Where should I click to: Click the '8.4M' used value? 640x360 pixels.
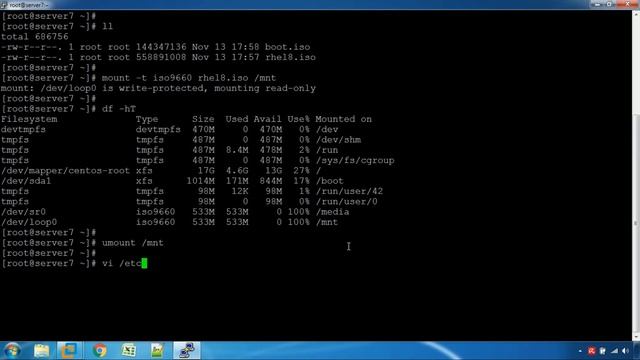pos(237,150)
